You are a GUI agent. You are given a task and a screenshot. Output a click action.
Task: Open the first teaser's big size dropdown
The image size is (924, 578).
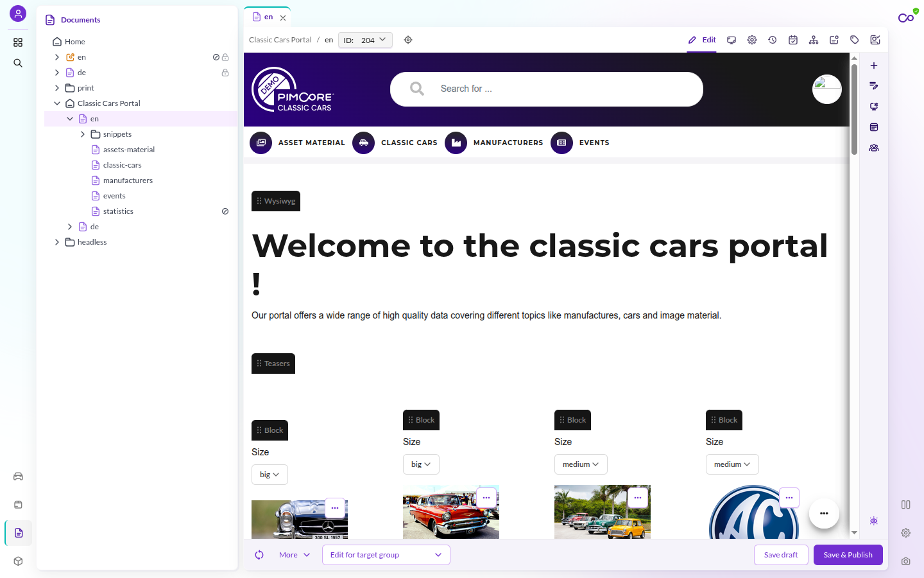point(269,475)
